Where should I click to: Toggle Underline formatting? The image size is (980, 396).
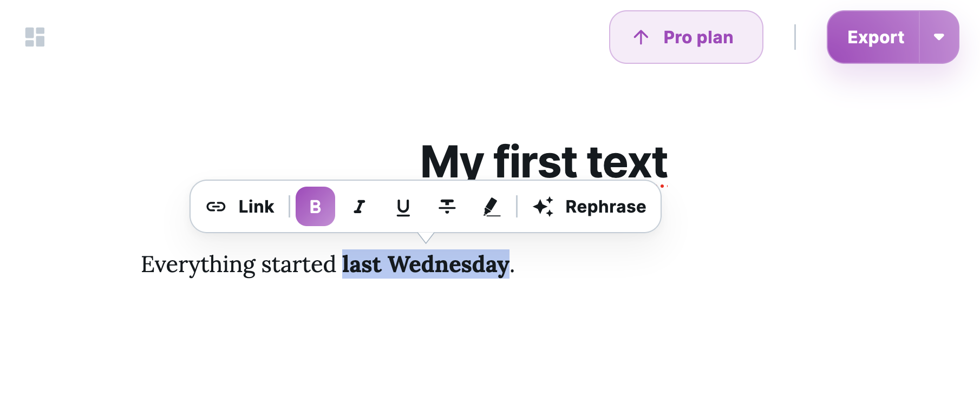[403, 207]
